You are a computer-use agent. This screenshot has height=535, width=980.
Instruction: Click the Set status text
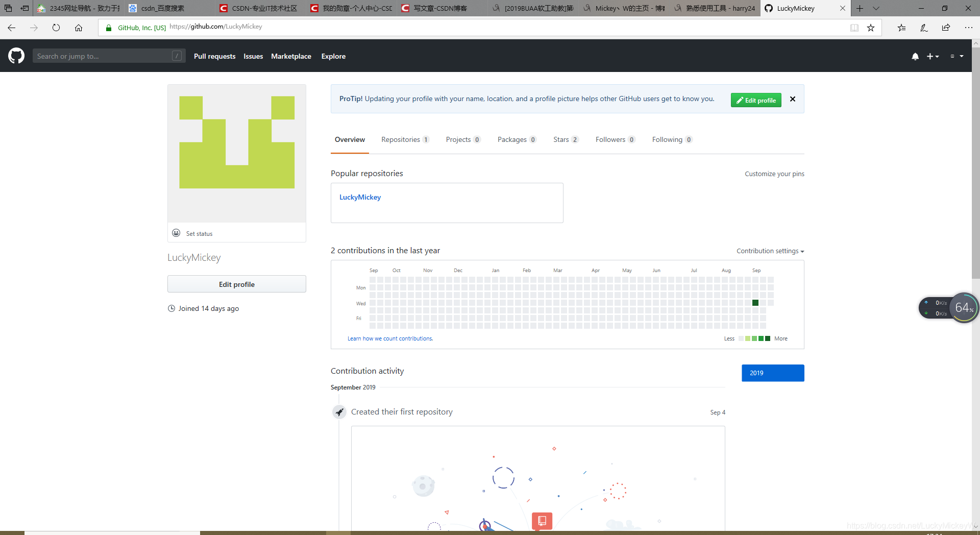(199, 233)
